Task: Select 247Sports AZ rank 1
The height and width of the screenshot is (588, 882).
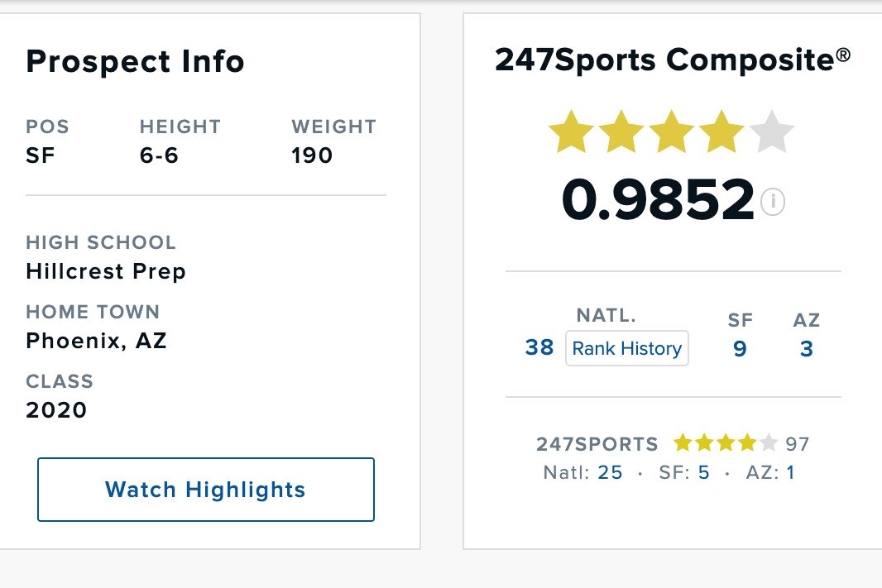Action: [790, 473]
